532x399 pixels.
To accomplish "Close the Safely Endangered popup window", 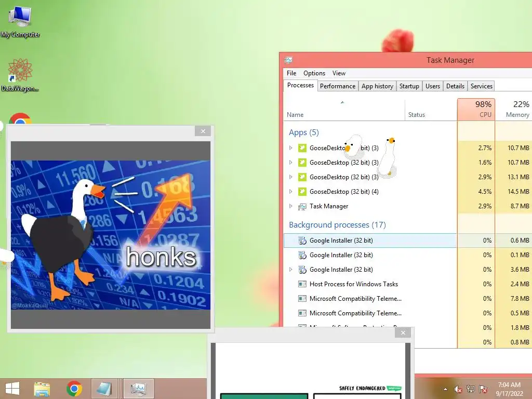I will [x=403, y=333].
